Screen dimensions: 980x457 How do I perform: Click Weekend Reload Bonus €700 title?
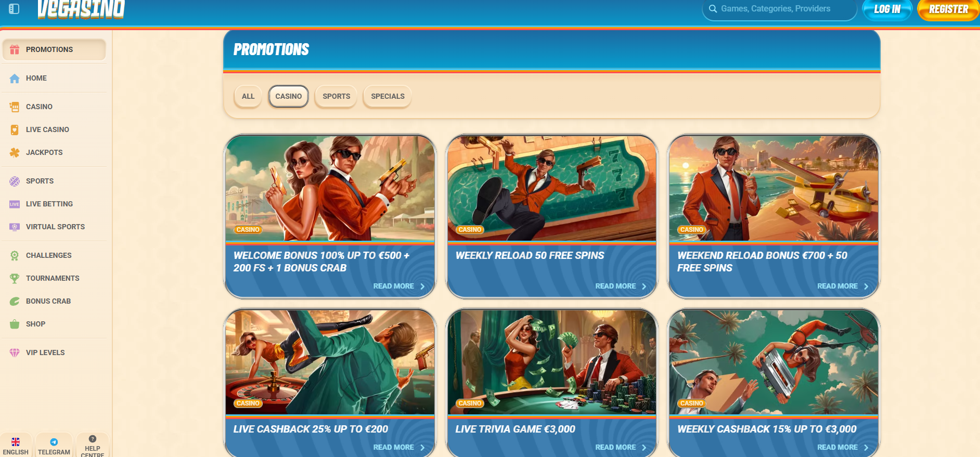point(762,262)
